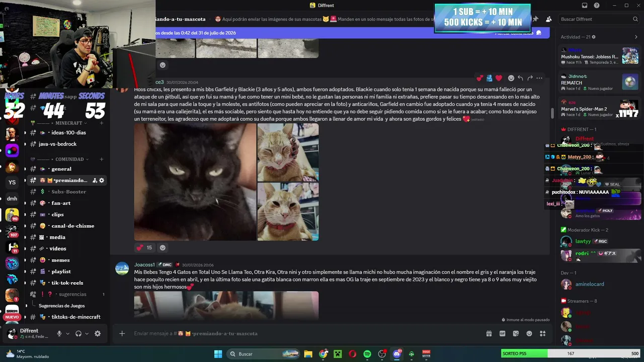This screenshot has width=644, height=362.
Task: Open Joacoss1's user profile name
Action: pos(144,264)
